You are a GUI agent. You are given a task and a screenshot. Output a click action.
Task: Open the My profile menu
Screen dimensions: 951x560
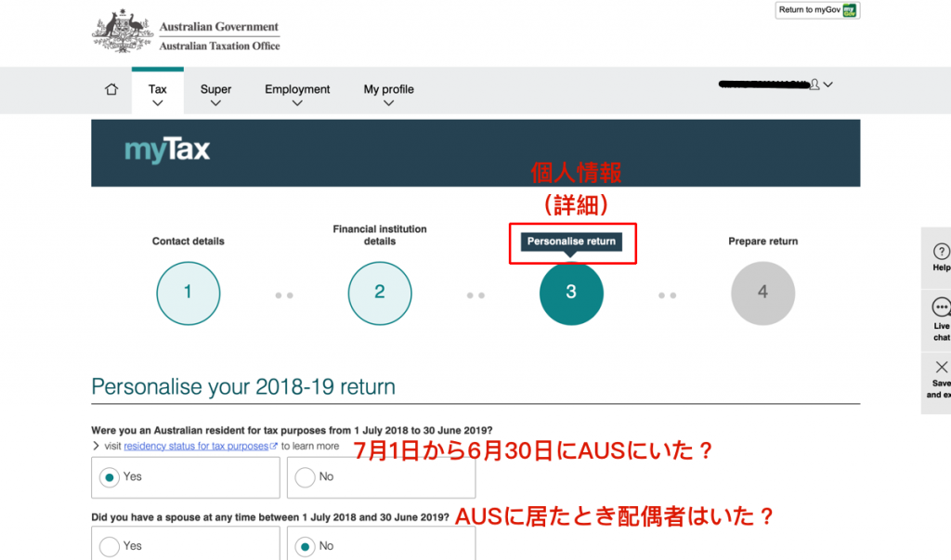pyautogui.click(x=389, y=94)
